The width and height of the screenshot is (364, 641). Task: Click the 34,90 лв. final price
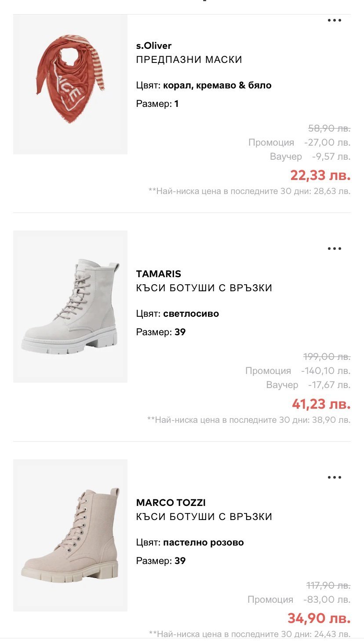click(319, 619)
